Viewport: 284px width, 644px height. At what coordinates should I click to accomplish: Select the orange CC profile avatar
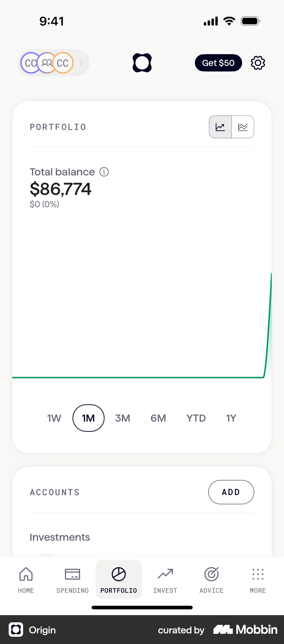pos(63,63)
